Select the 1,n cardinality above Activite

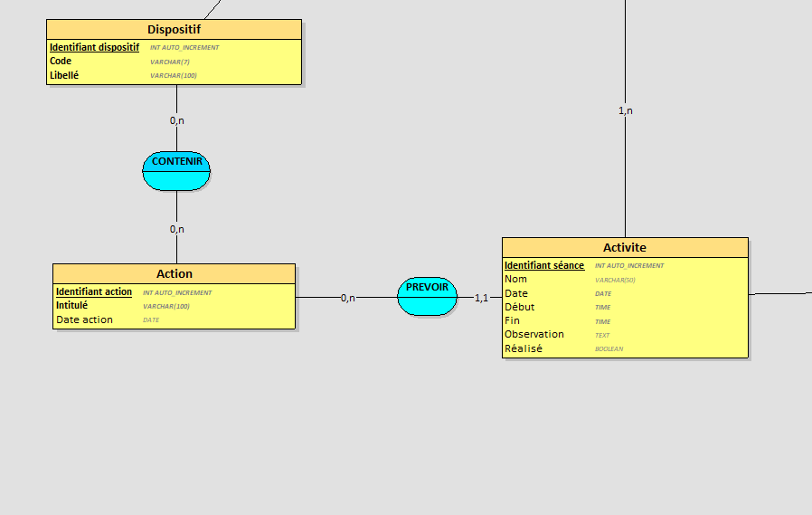[625, 111]
